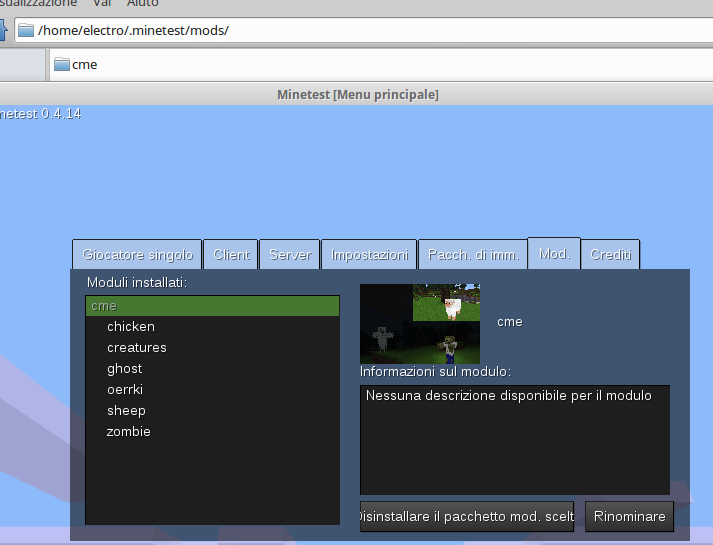Open the Vai menu

(102, 3)
